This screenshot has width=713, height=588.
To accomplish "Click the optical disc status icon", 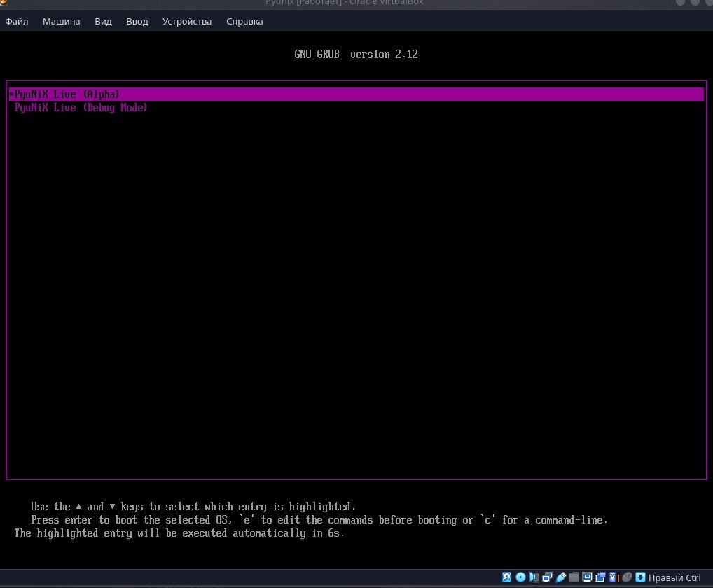I will pos(520,577).
